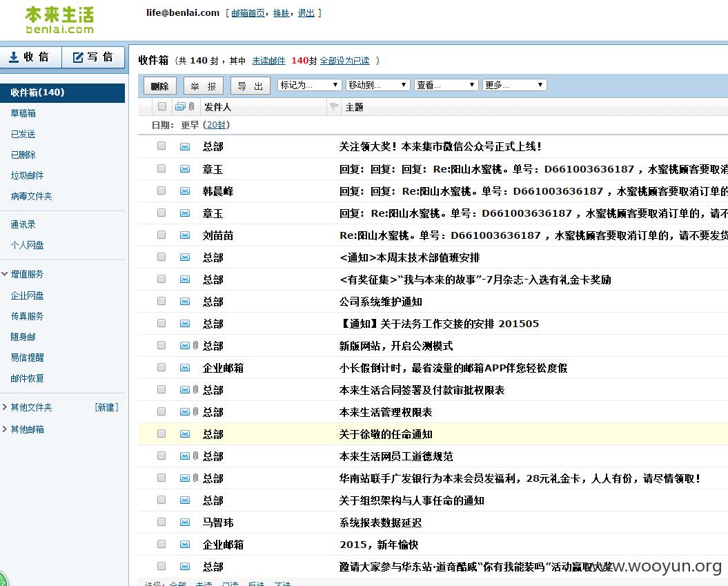Click envelope icon for 法务工作交接 email
Image resolution: width=728 pixels, height=586 pixels.
pos(185,323)
